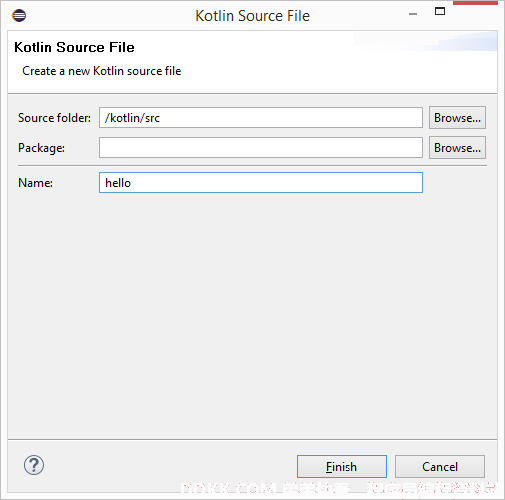Click the watermark text at the bottom edge

pyautogui.click(x=338, y=488)
